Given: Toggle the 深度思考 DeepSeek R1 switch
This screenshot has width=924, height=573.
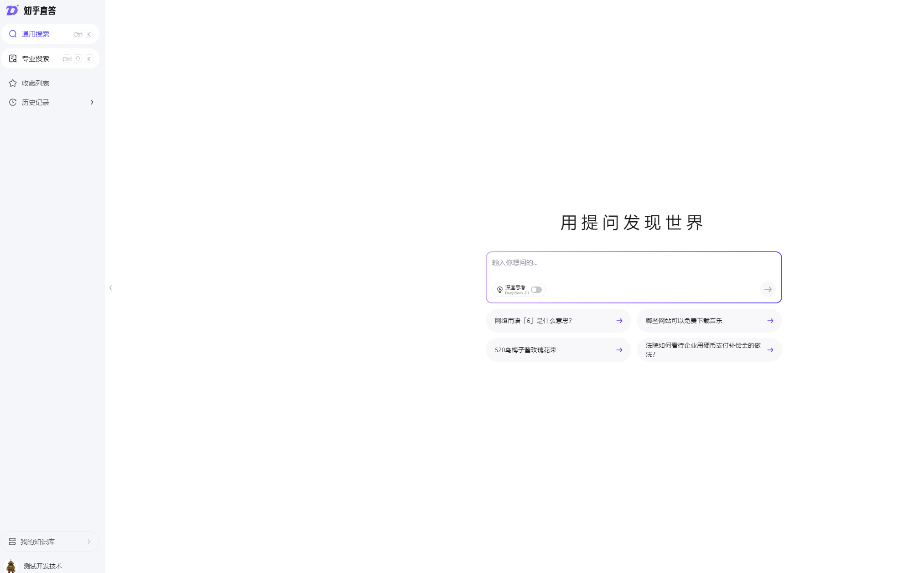Looking at the screenshot, I should point(536,290).
